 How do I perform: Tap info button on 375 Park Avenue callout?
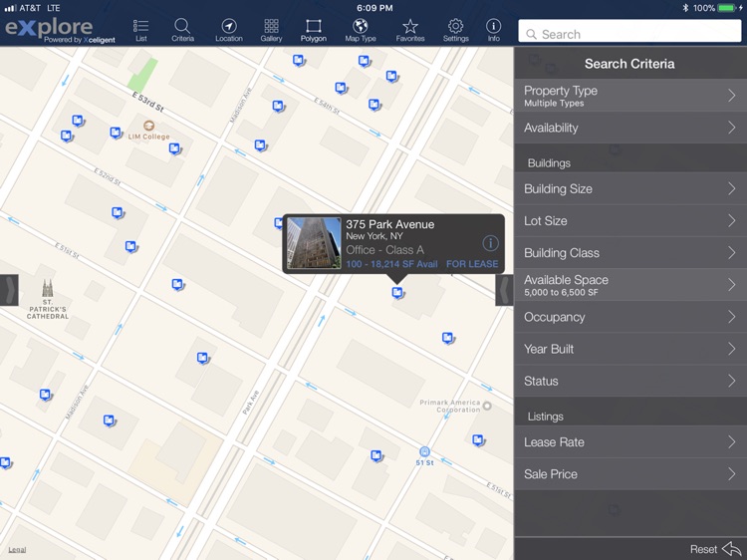coord(490,243)
